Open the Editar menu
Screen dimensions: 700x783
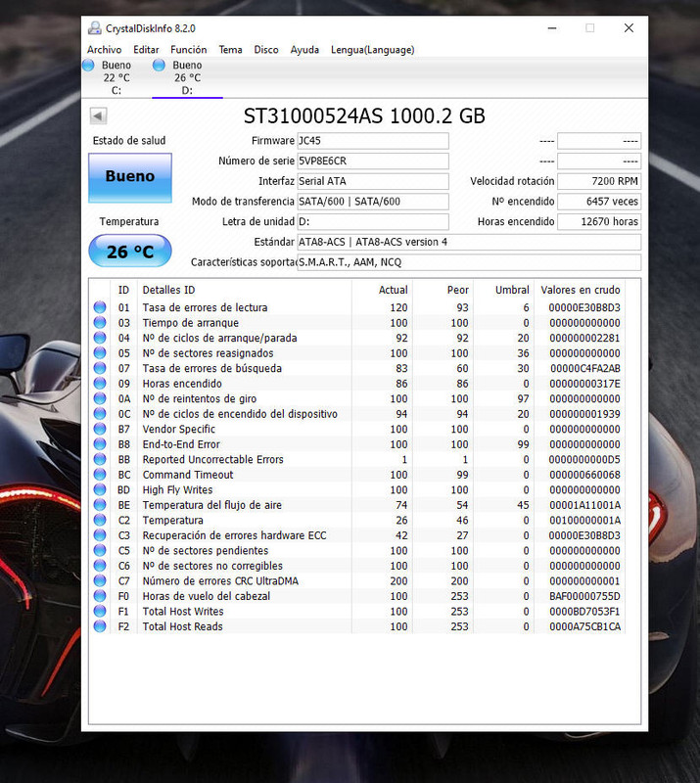click(x=146, y=50)
